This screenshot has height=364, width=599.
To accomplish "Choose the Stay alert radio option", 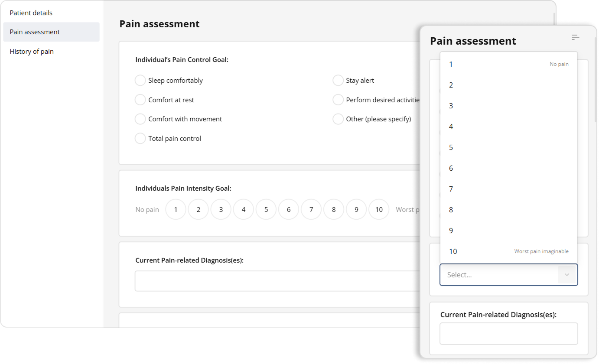I will 338,81.
